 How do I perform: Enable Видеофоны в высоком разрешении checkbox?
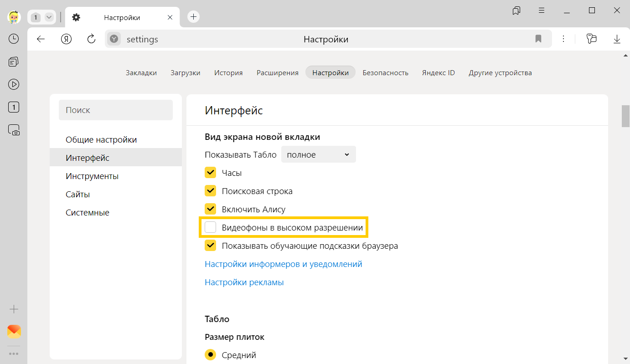[210, 227]
